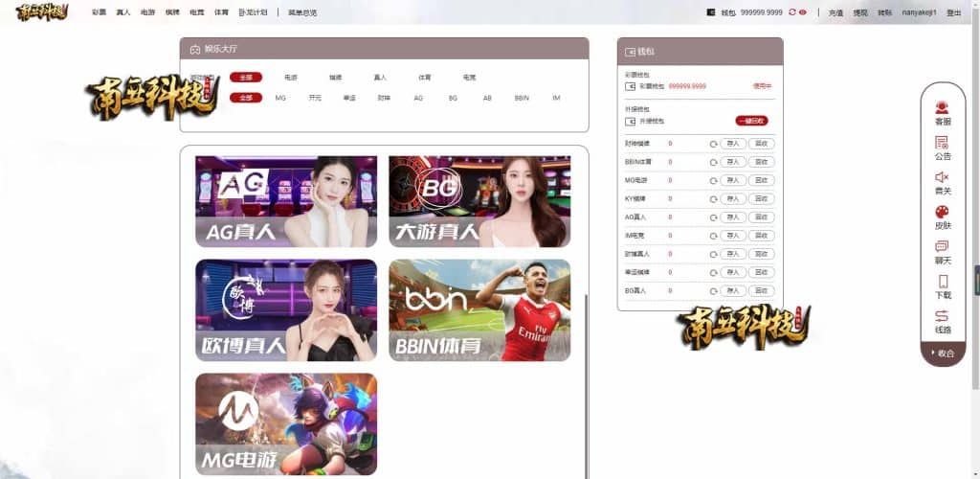This screenshot has height=479, width=980.
Task: Refresh the KY棋牌 row balance
Action: [713, 199]
